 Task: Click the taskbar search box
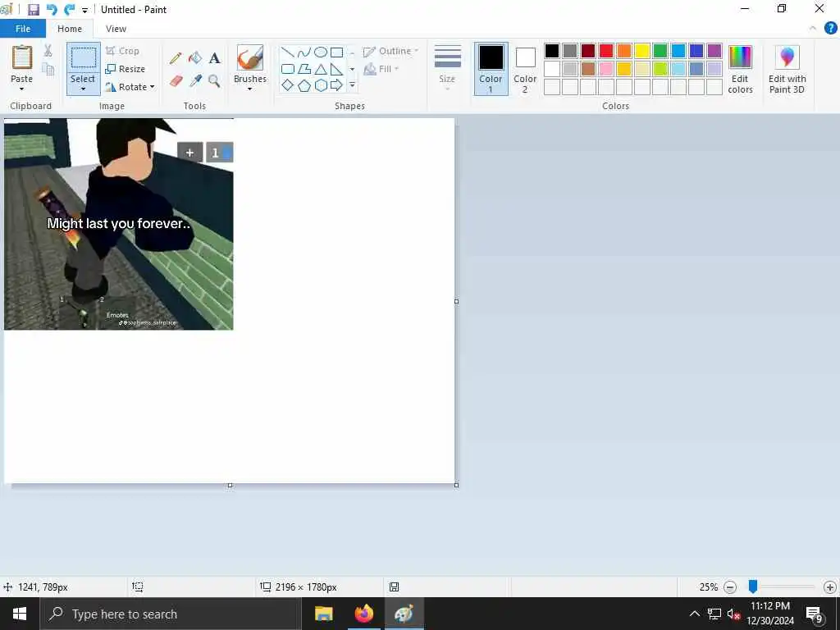pyautogui.click(x=171, y=614)
